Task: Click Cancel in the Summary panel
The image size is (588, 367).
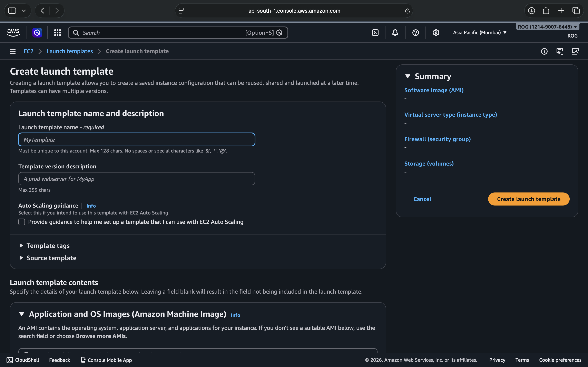Action: [x=422, y=199]
